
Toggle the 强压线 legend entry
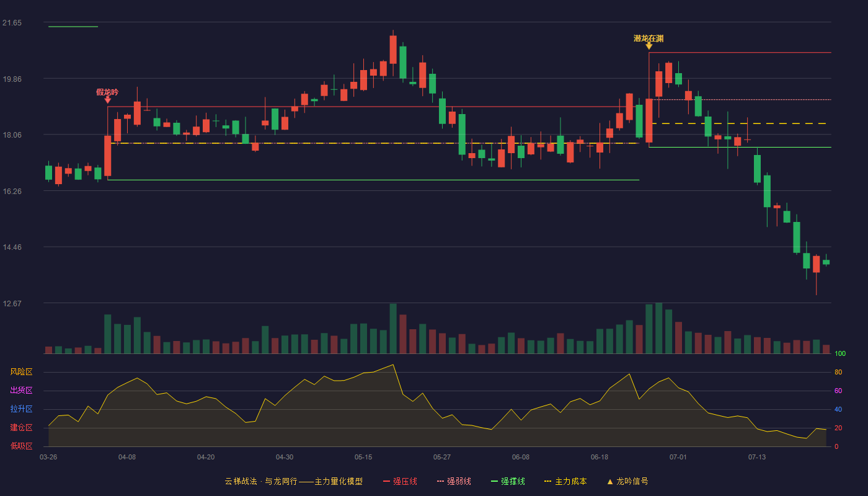click(x=400, y=481)
